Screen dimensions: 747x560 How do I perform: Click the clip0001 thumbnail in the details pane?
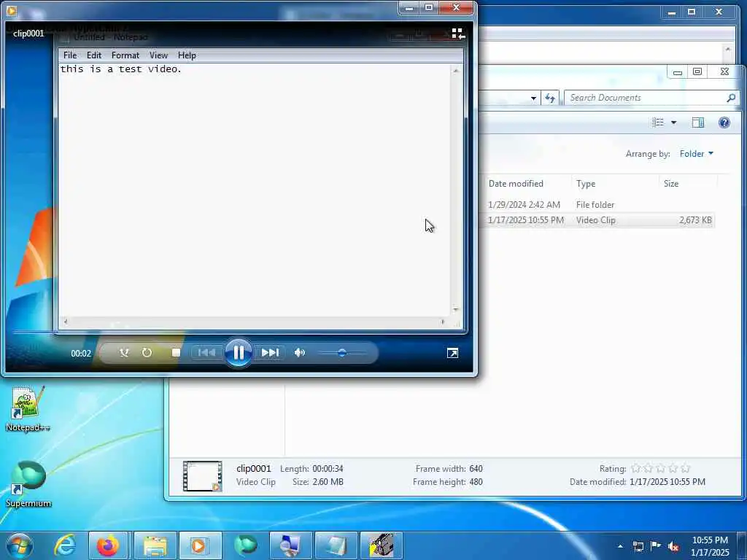(203, 475)
